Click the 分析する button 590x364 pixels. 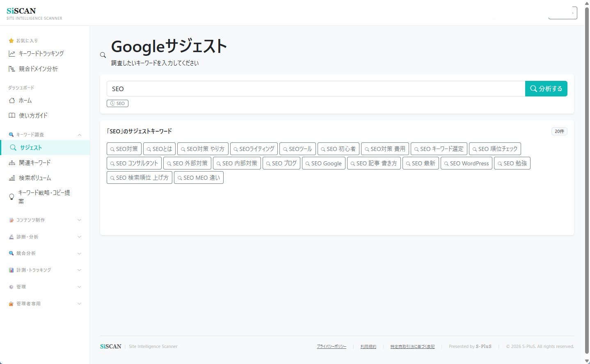tap(546, 89)
